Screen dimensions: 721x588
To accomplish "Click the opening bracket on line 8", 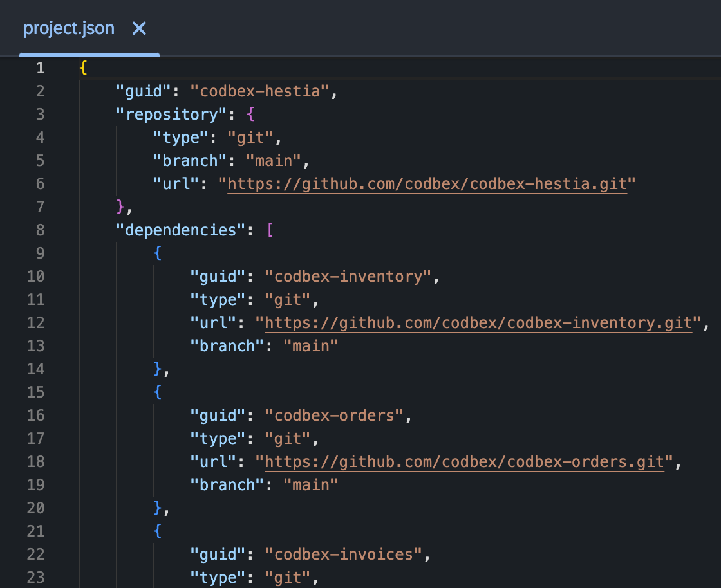I will [x=270, y=230].
